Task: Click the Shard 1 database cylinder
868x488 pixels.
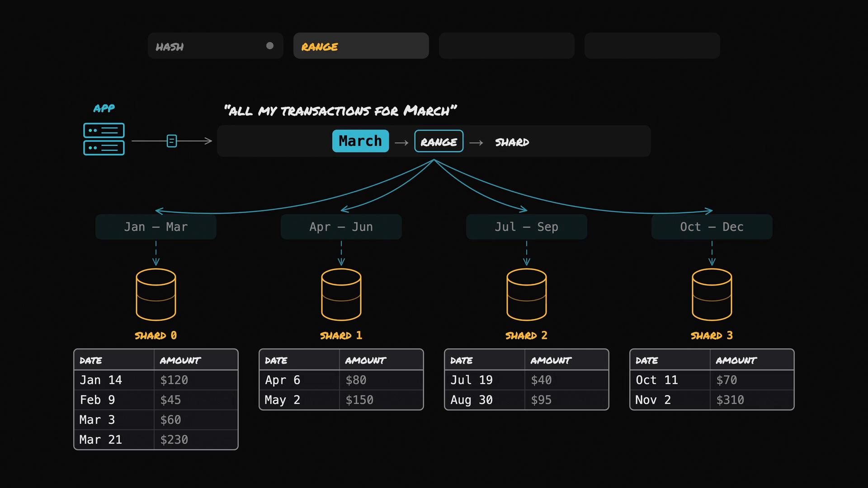Action: [x=341, y=295]
